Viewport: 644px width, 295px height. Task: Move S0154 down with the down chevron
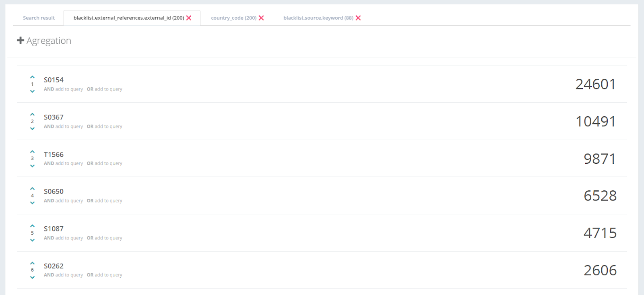pyautogui.click(x=32, y=91)
